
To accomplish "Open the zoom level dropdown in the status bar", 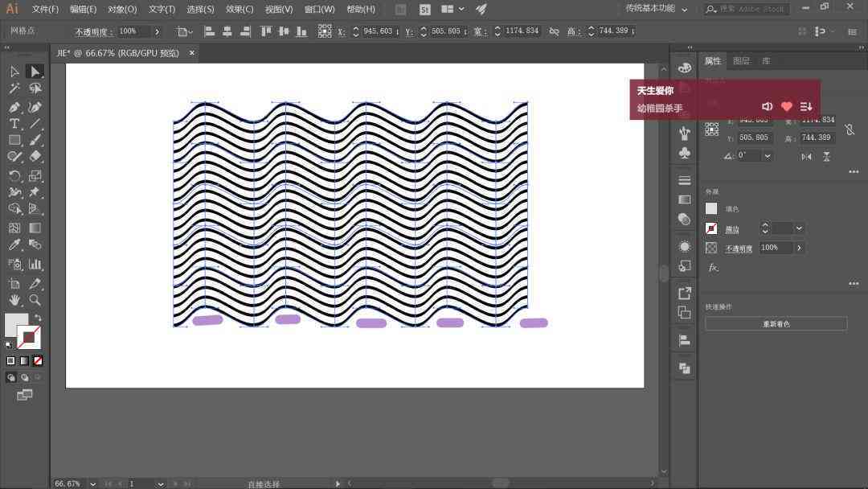I will point(92,484).
